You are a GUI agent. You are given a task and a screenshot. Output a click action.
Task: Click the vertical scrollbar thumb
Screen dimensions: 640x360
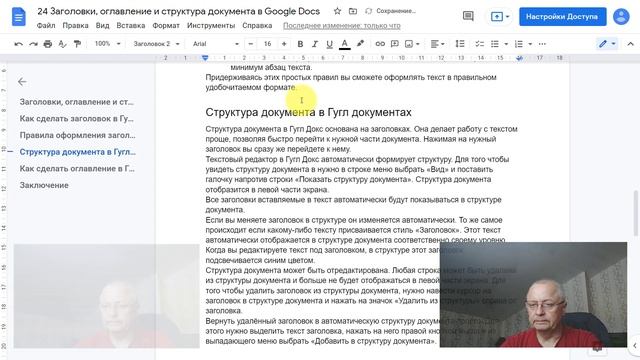635,213
